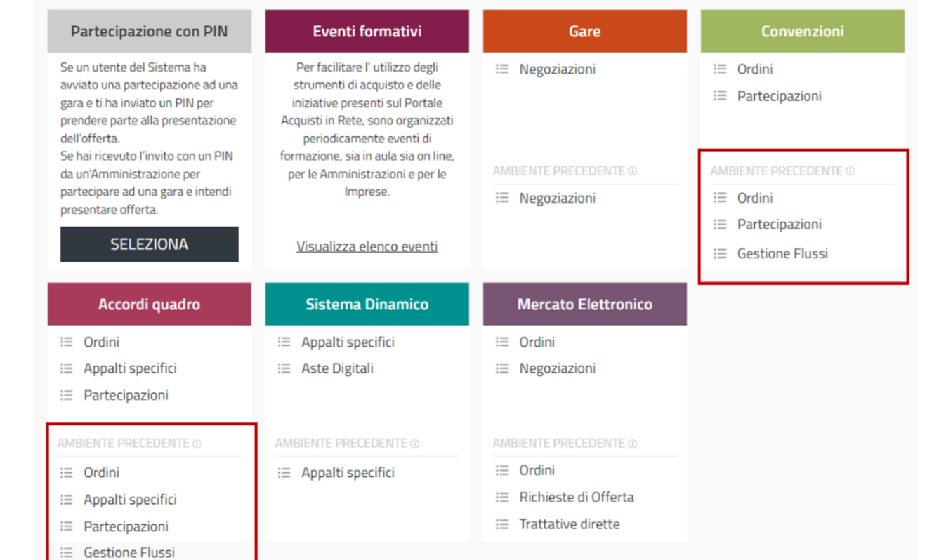Go to Richieste di Offerta
The height and width of the screenshot is (560, 946).
coord(576,498)
